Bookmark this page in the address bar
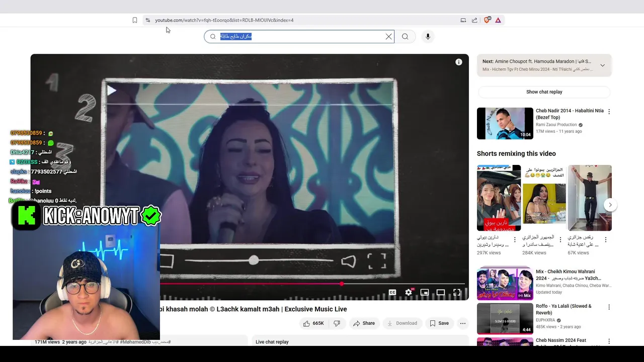The width and height of the screenshot is (644, 362). click(x=135, y=20)
